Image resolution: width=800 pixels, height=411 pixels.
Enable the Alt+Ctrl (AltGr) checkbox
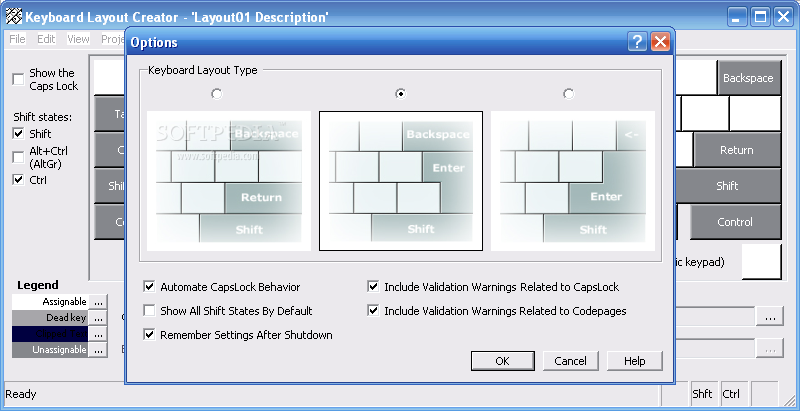click(18, 157)
